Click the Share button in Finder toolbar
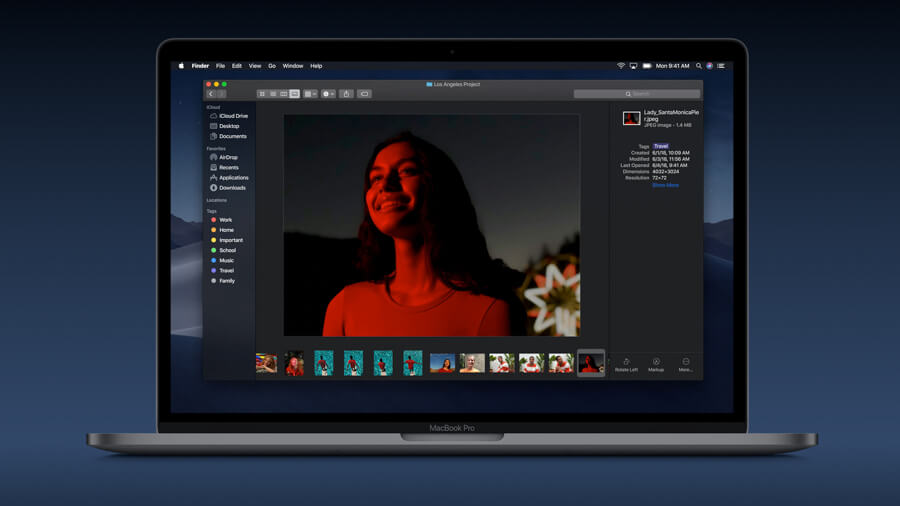The width and height of the screenshot is (900, 506). (x=346, y=94)
